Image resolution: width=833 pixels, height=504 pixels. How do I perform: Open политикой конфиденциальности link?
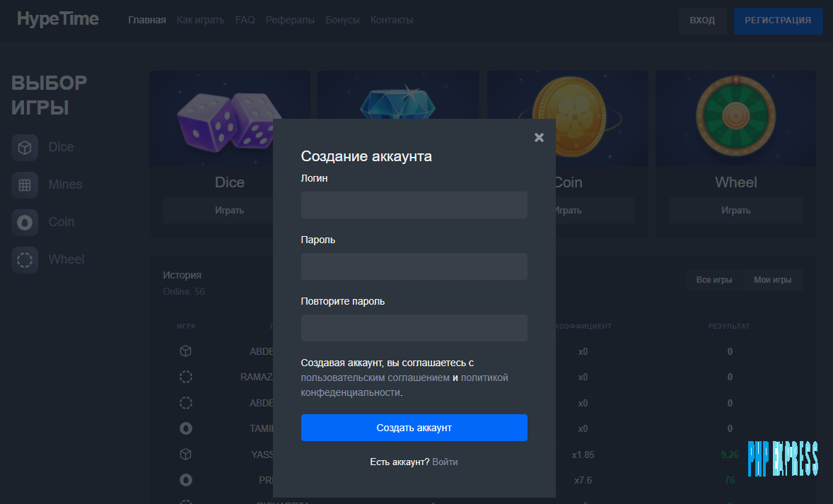[x=404, y=385]
